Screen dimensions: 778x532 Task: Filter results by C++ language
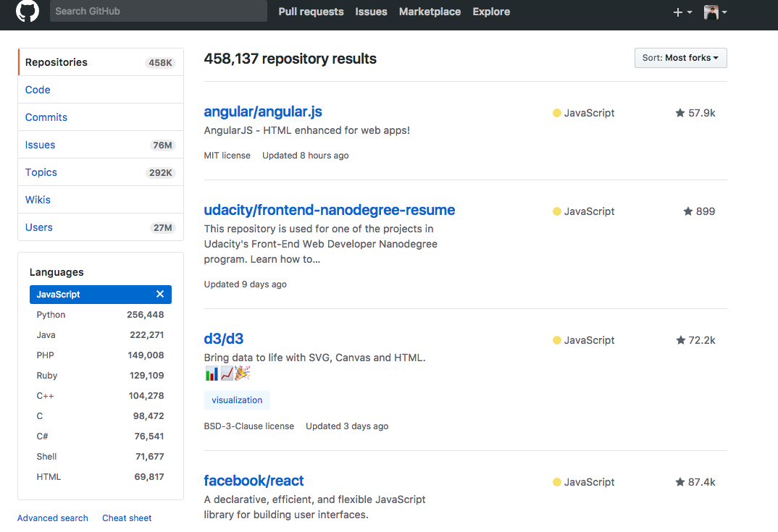100,396
